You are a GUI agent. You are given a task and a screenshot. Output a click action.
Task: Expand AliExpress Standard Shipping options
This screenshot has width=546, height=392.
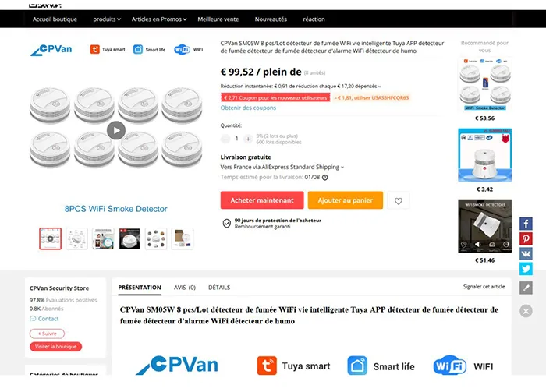coord(282,167)
